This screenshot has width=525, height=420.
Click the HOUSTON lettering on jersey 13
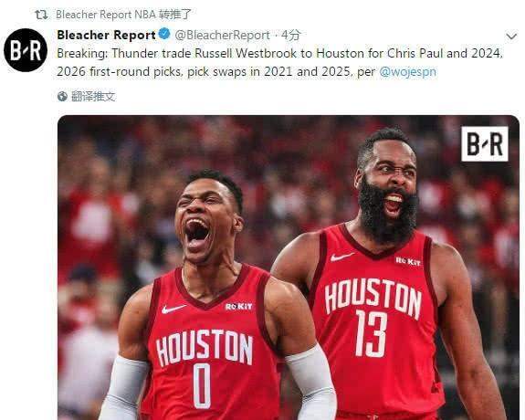(x=373, y=298)
